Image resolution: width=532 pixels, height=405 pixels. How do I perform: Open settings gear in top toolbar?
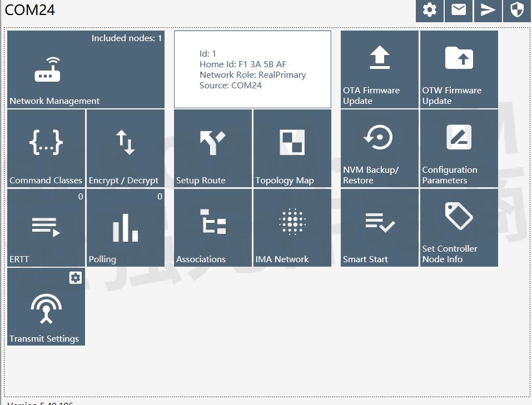tap(430, 11)
